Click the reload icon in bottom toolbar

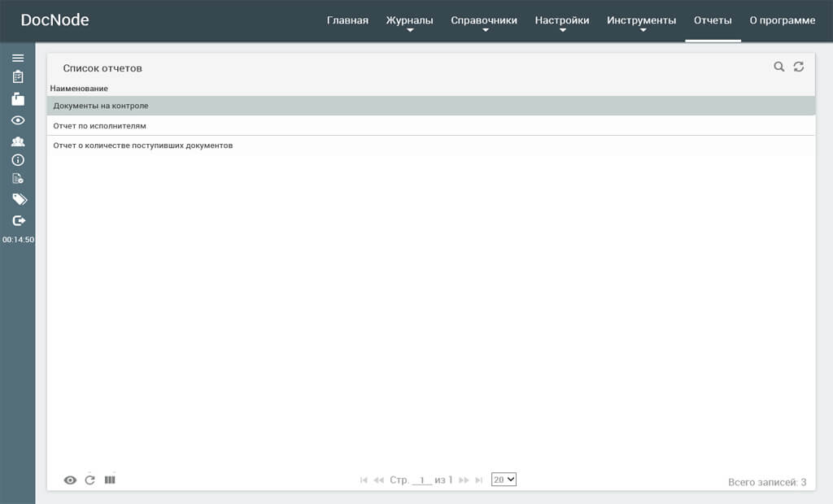click(89, 480)
